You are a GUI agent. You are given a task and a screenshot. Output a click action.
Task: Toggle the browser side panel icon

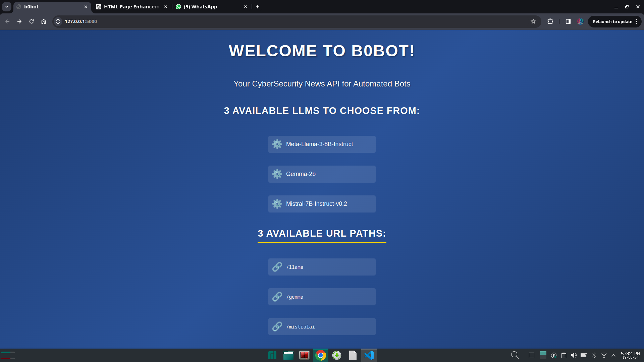click(x=568, y=21)
